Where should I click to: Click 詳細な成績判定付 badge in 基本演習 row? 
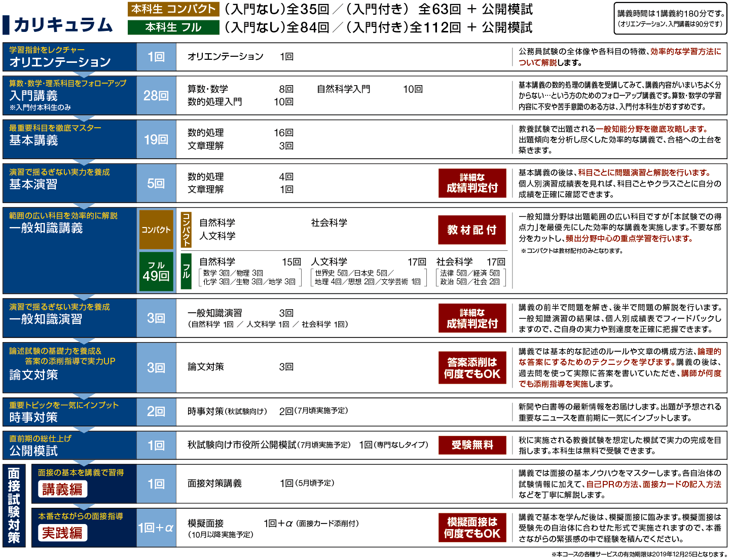click(x=472, y=183)
